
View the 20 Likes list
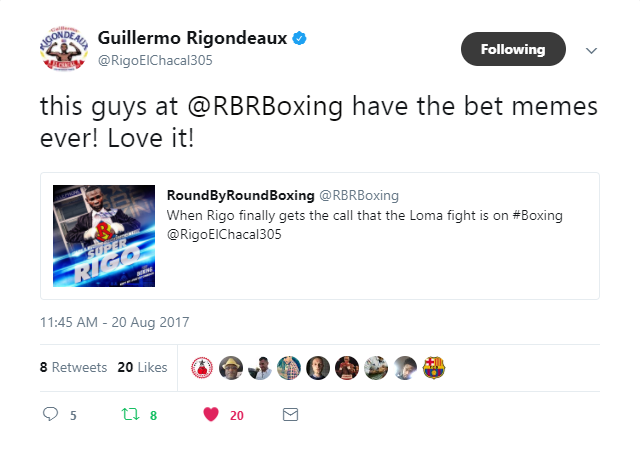pos(142,367)
